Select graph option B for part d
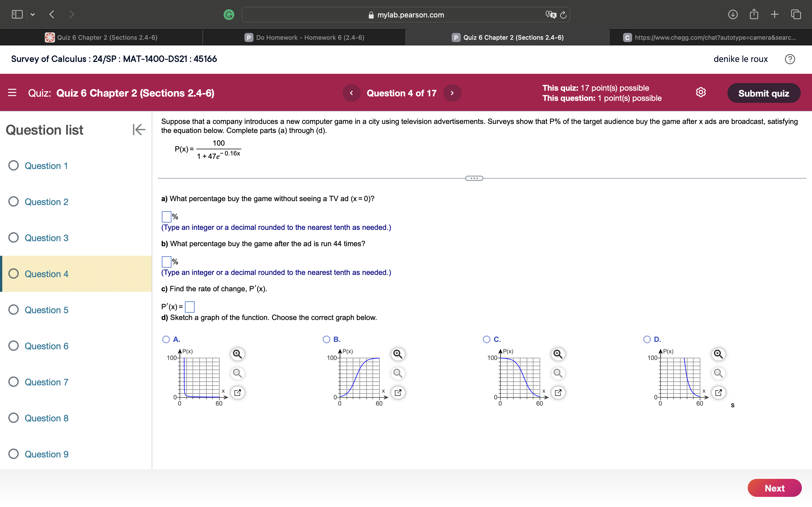Screen dimensions: 812x507 [326, 339]
